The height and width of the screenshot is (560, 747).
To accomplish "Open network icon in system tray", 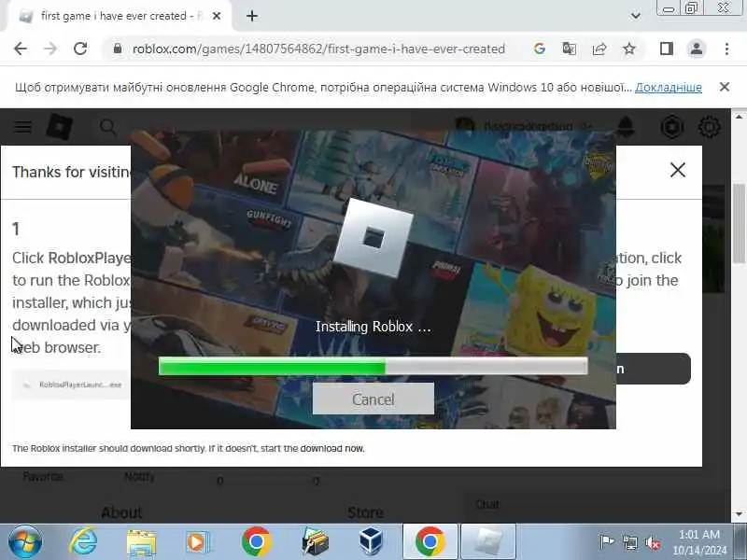I will [x=629, y=542].
